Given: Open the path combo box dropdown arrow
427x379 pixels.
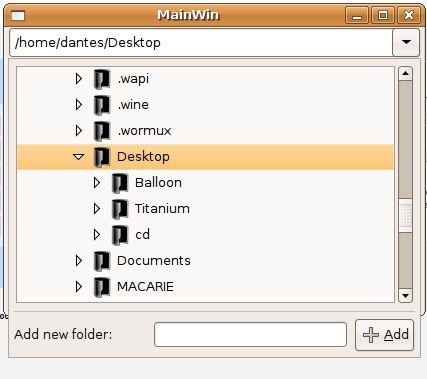Looking at the screenshot, I should [406, 42].
